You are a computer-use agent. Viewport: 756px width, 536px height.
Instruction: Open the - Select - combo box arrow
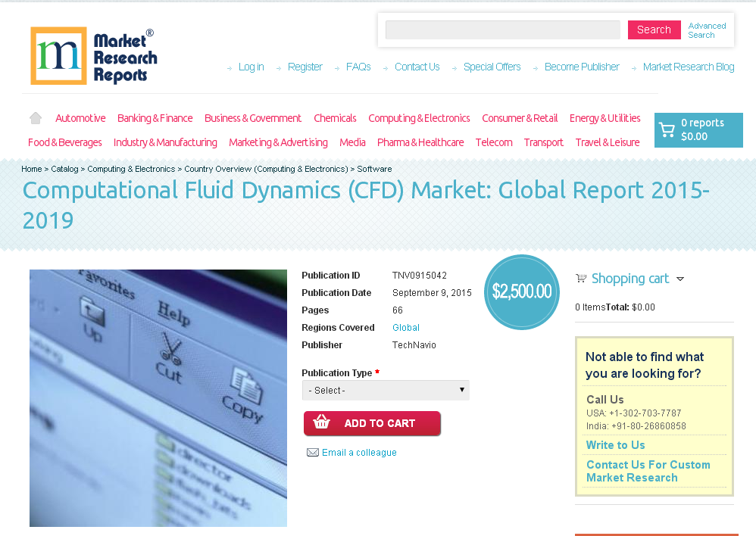pos(461,390)
